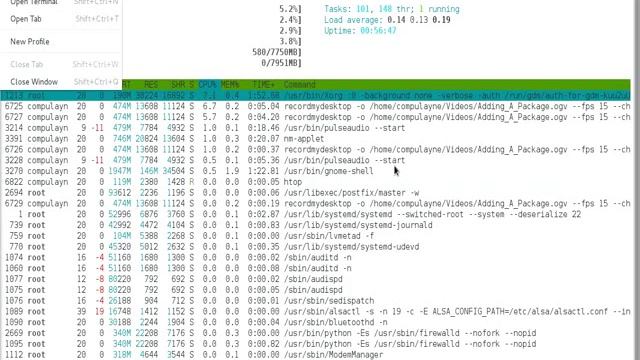Viewport: 640px width, 360px height.
Task: Select recordmydesktop process with PID 6729
Action: point(316,203)
